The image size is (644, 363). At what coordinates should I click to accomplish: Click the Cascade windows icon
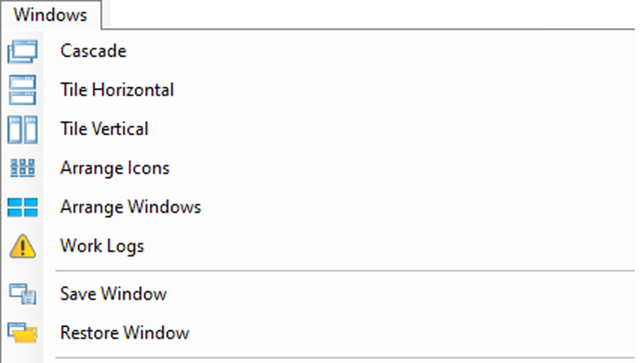tap(21, 51)
